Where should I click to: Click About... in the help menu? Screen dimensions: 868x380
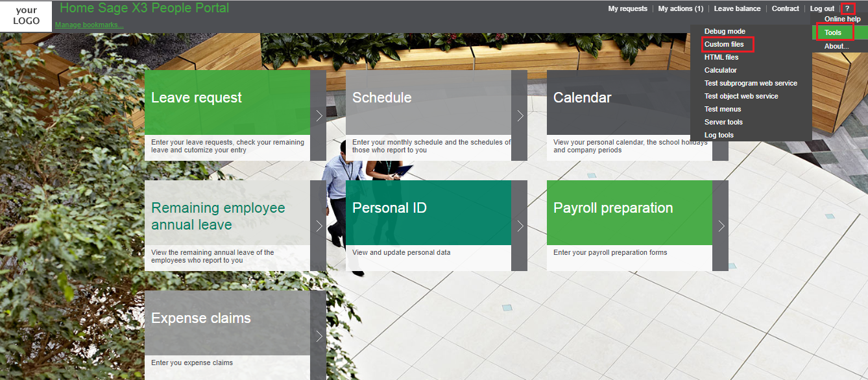836,46
